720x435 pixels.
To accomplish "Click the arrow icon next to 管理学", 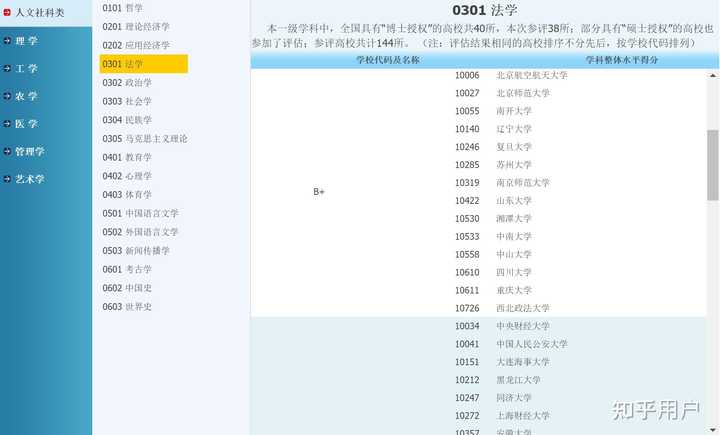I will [x=7, y=151].
